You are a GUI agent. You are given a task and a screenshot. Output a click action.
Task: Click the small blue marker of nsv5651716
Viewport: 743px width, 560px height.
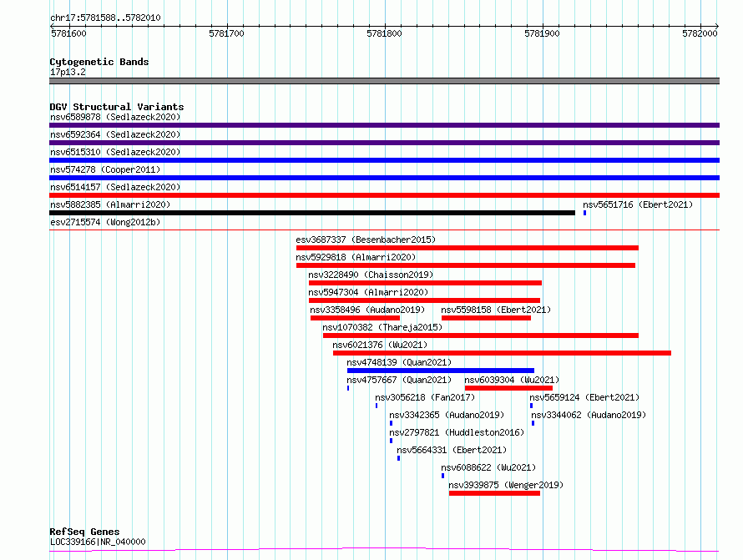(x=584, y=213)
